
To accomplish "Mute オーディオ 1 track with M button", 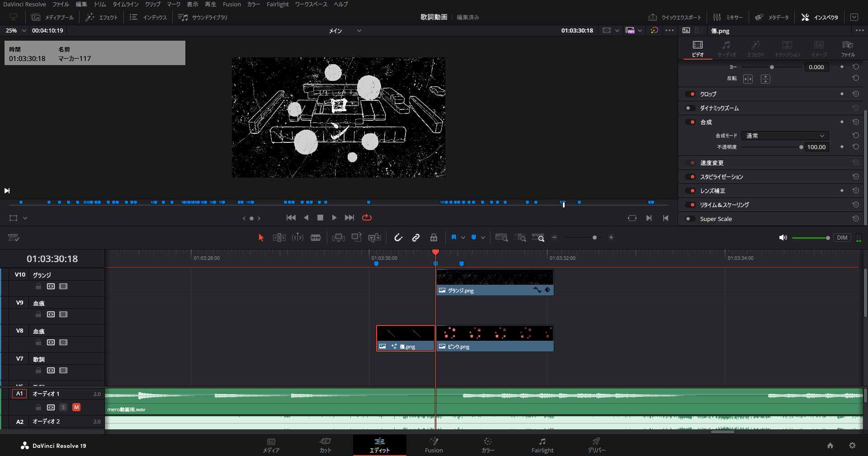I will (76, 407).
